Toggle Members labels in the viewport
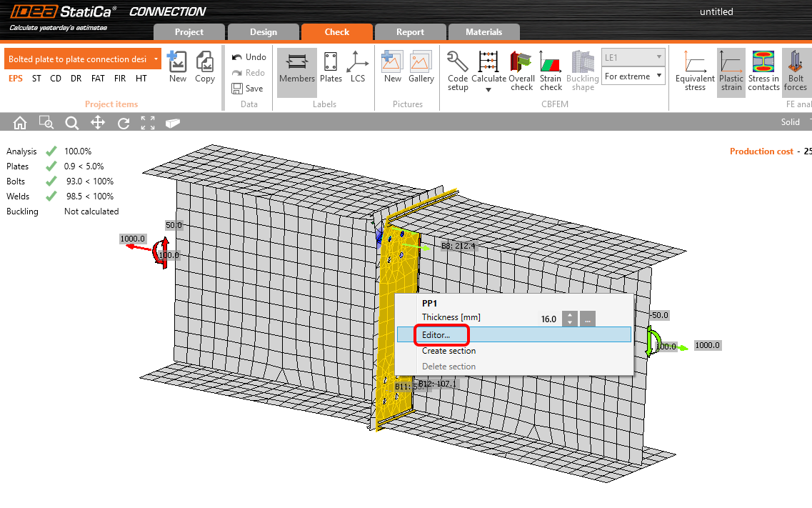The image size is (812, 508). coord(296,71)
